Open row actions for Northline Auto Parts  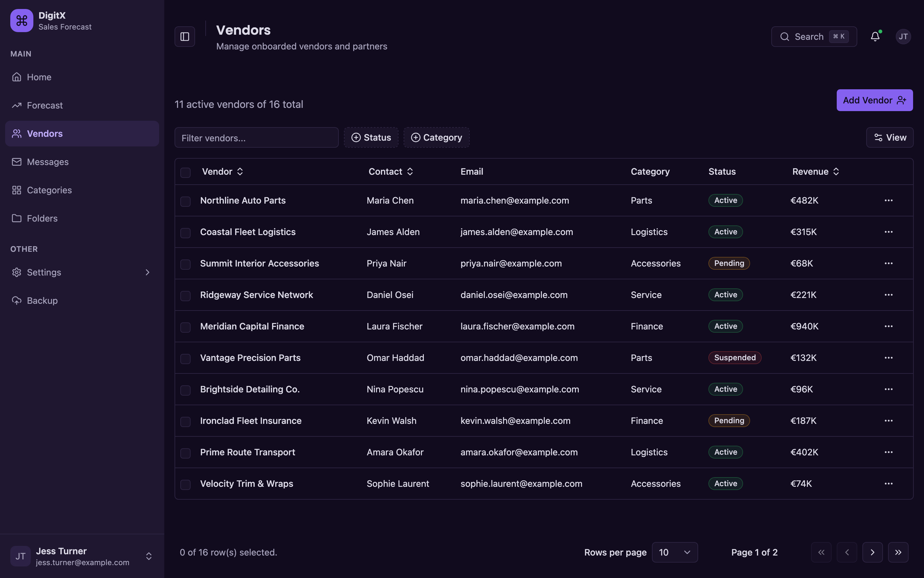coord(888,200)
